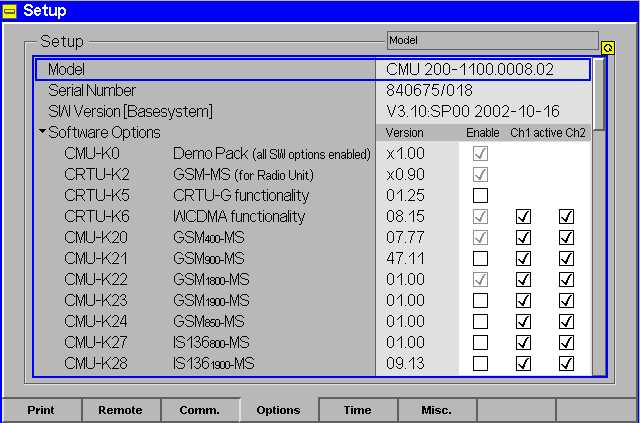The image size is (640, 423).
Task: Collapse the Software Options tree node
Action: click(42, 132)
